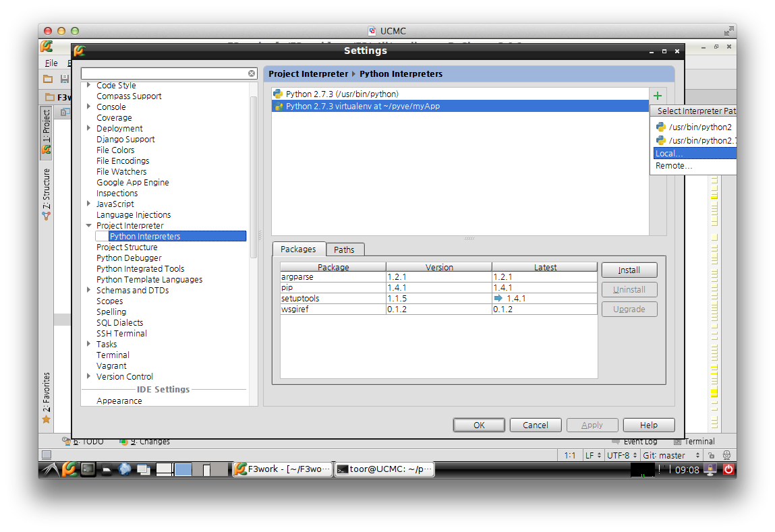Click OK to confirm settings
775x532 pixels.
[479, 425]
